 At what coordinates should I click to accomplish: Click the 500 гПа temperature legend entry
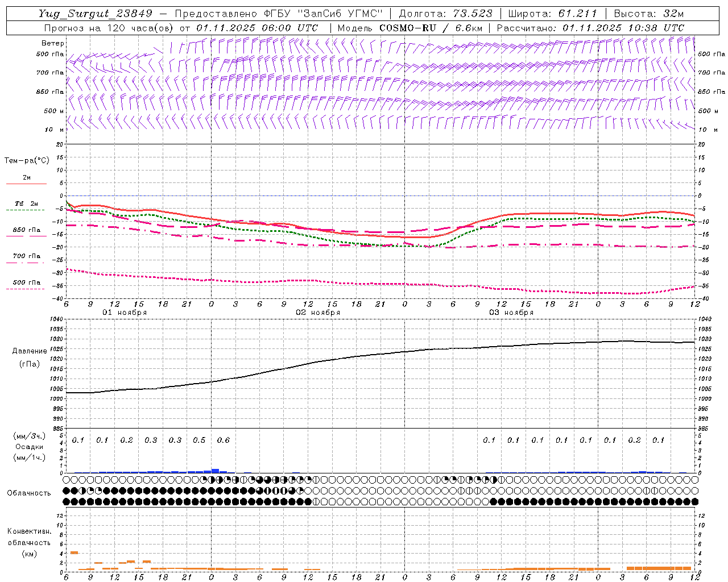(27, 282)
